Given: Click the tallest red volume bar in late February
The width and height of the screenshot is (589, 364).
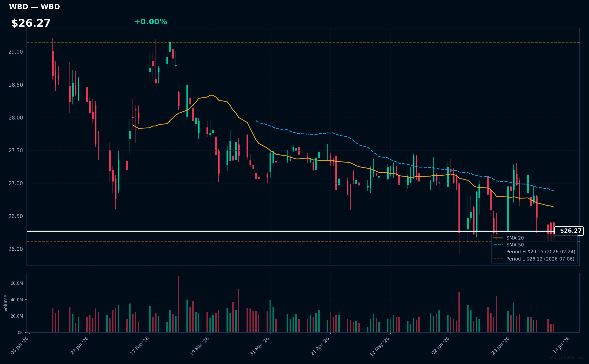Looking at the screenshot, I should pyautogui.click(x=179, y=304).
